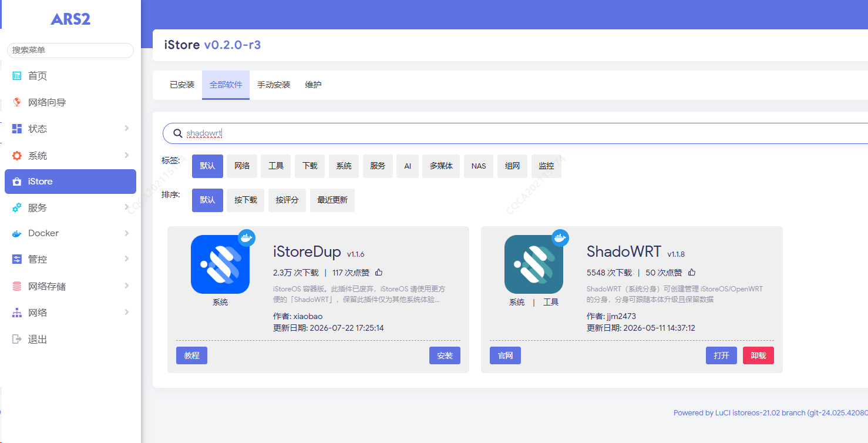The height and width of the screenshot is (443, 868).
Task: Click the 管控 sliders icon
Action: point(17,259)
